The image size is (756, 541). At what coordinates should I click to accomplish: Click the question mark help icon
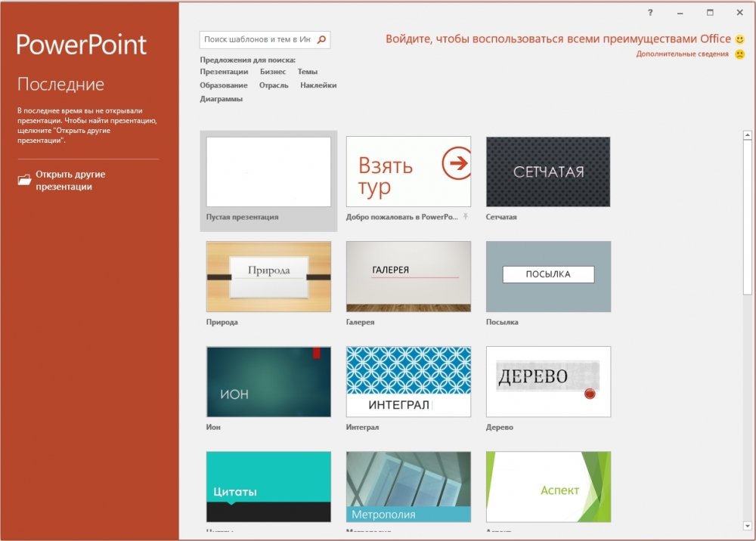click(x=650, y=13)
